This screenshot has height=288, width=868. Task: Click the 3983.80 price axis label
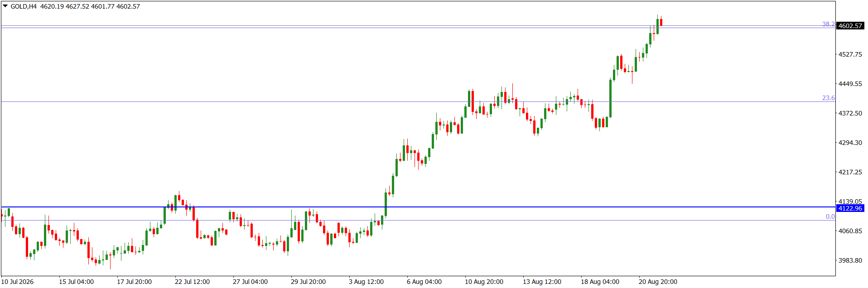click(850, 260)
